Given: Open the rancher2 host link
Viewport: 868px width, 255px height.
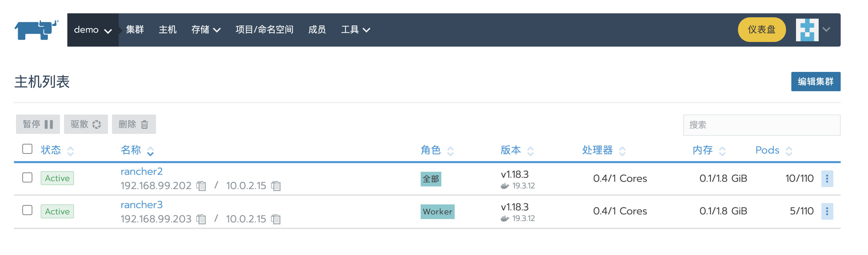Looking at the screenshot, I should click(x=142, y=172).
